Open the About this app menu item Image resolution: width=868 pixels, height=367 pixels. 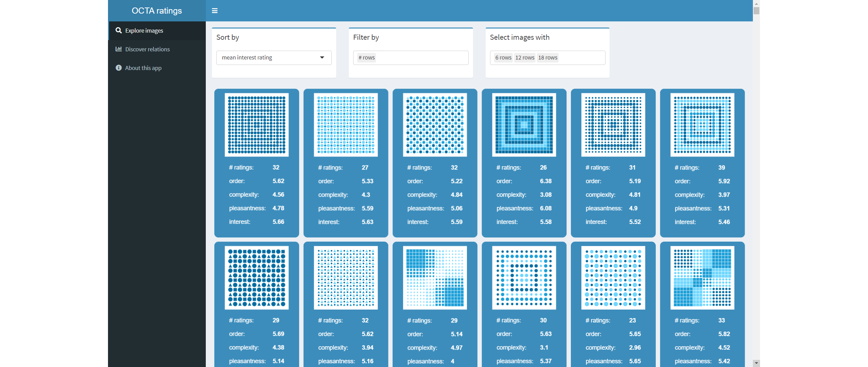coord(143,68)
